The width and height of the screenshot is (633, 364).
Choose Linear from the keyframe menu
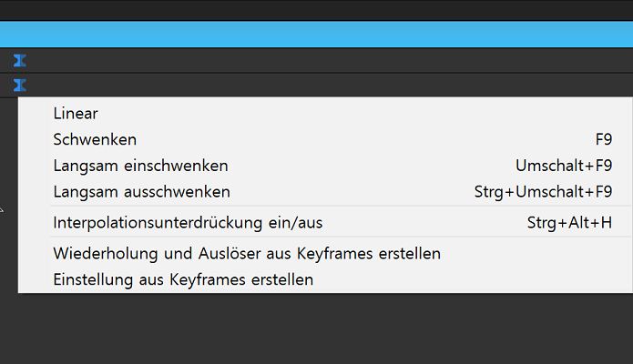click(76, 114)
